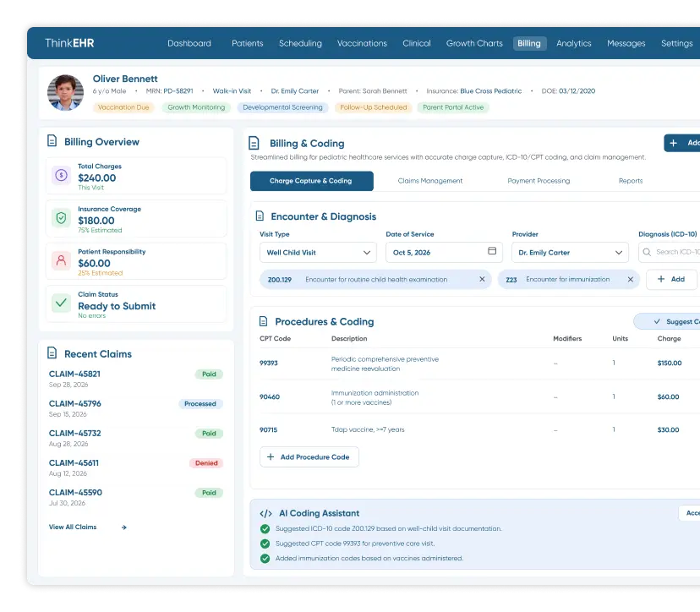The image size is (700, 612).
Task: Click the Add diagnosis button
Action: pos(672,280)
